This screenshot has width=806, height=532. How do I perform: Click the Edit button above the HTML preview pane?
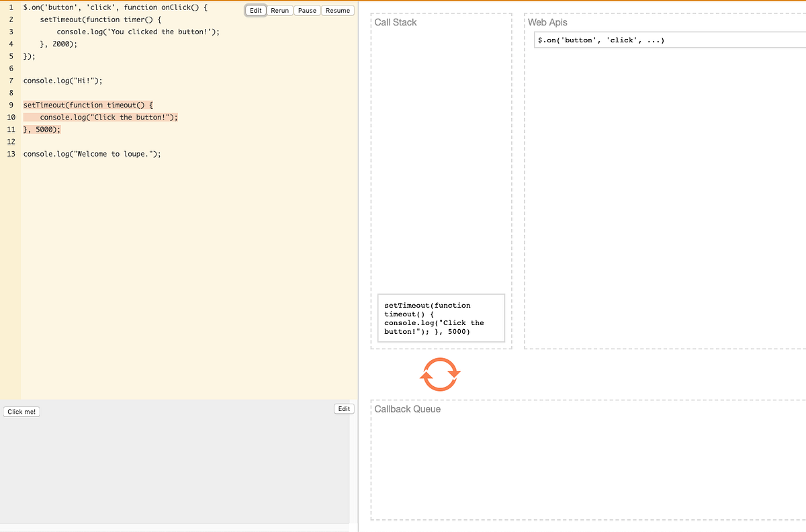click(x=343, y=408)
